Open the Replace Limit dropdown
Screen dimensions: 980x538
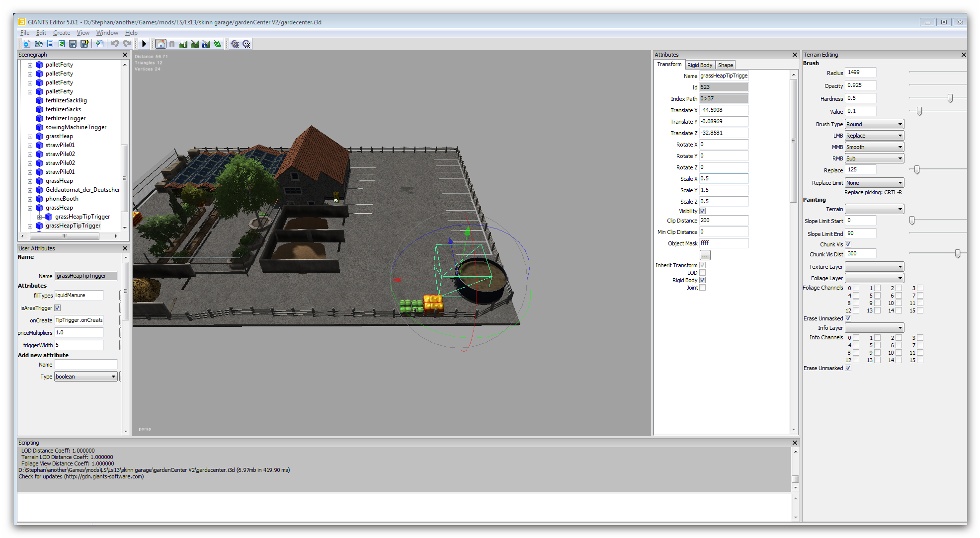(874, 183)
